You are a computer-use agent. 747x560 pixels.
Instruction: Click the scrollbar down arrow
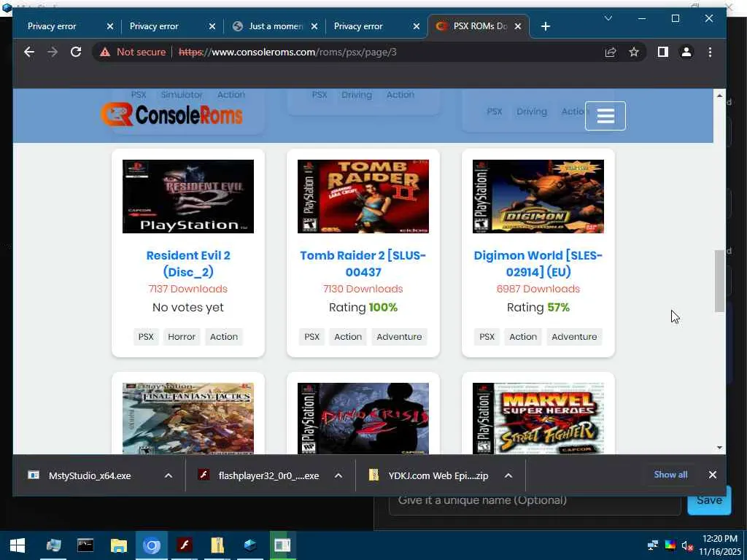(x=719, y=448)
